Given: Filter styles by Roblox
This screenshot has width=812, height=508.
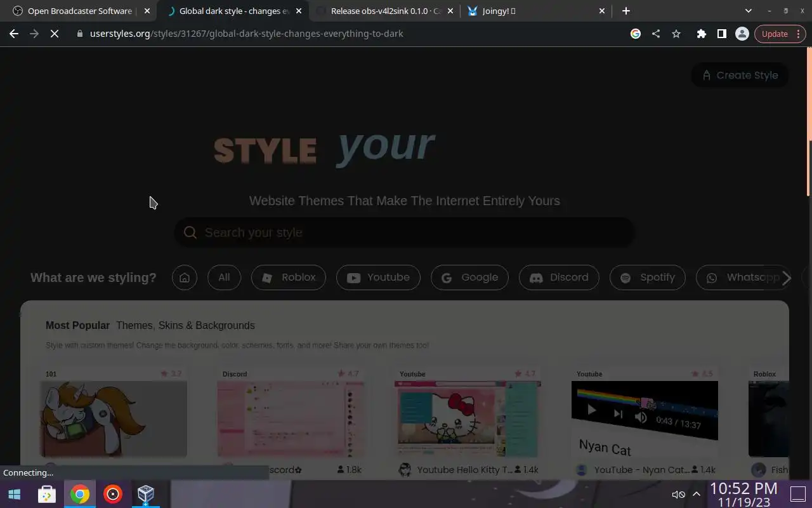Looking at the screenshot, I should tap(289, 277).
